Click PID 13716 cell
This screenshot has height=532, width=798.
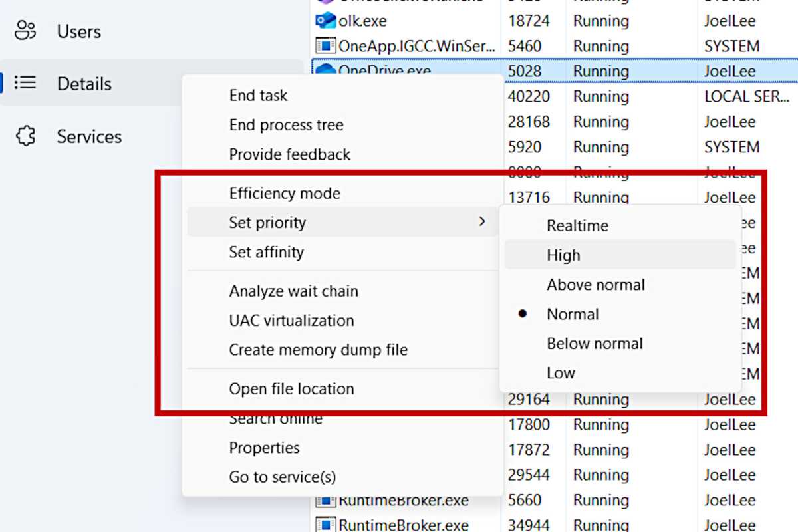[529, 197]
